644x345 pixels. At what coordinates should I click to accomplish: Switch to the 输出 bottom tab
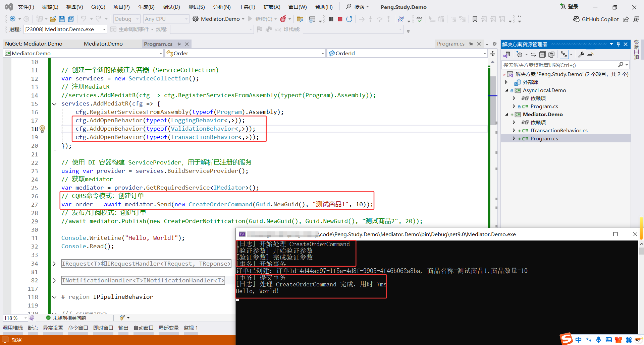point(123,328)
